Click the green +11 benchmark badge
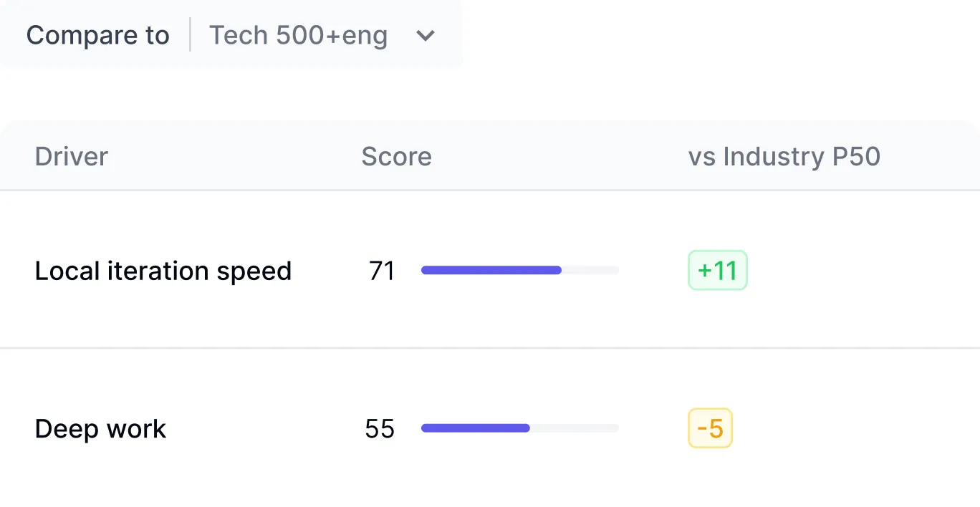This screenshot has height=507, width=980. point(717,271)
